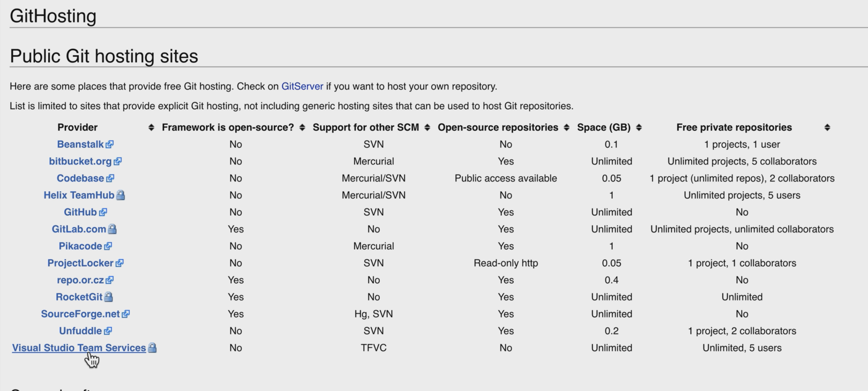Image resolution: width=868 pixels, height=391 pixels.
Task: Click Unlimited, 5 users cell
Action: (x=742, y=348)
